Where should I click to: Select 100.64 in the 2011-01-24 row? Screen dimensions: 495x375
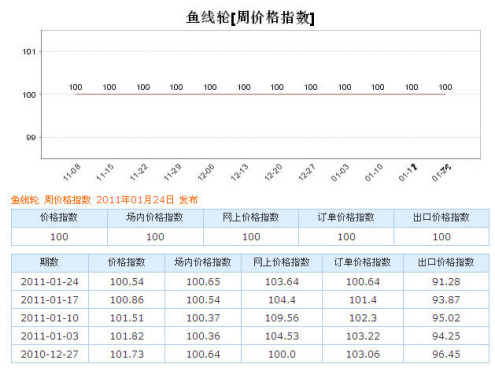[x=363, y=282]
